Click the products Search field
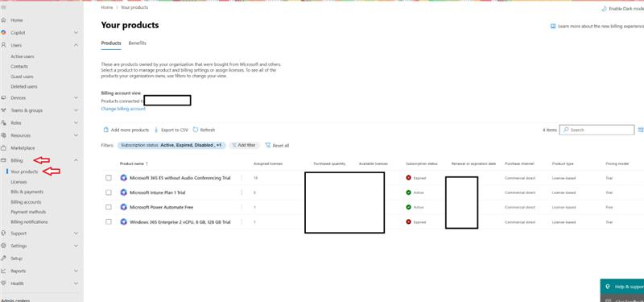644x302 pixels. (x=597, y=130)
